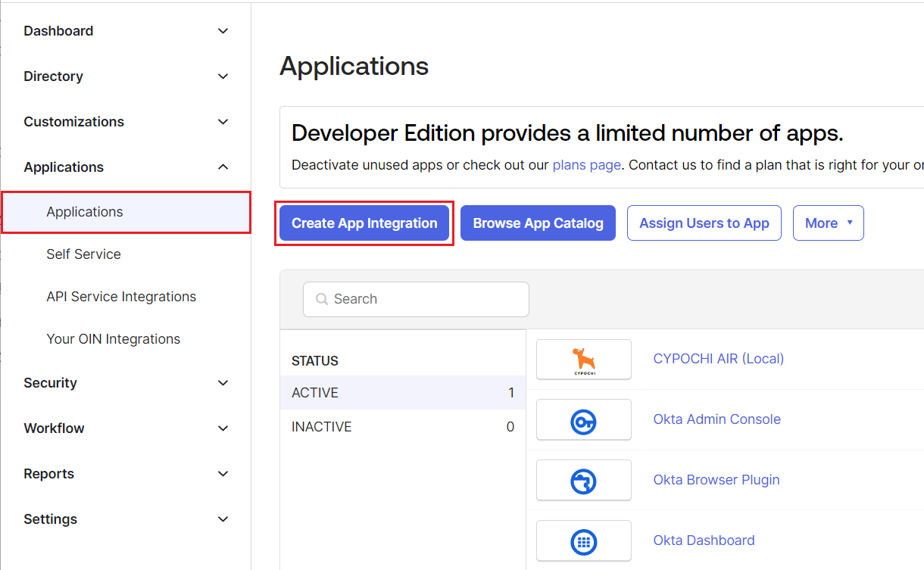Click the Applications parent heading in the sidebar
Image resolution: width=924 pixels, height=570 pixels.
click(x=64, y=167)
